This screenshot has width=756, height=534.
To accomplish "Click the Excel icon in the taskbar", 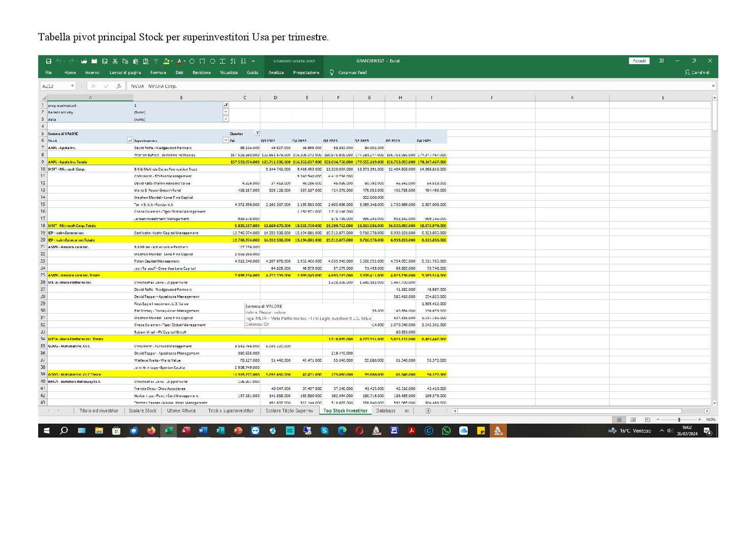I will [168, 431].
